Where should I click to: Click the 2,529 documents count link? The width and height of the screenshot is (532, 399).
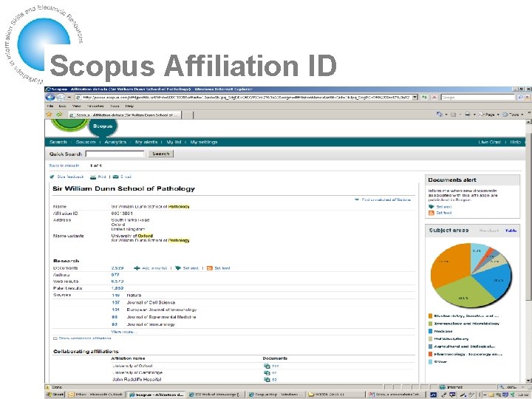click(x=117, y=268)
